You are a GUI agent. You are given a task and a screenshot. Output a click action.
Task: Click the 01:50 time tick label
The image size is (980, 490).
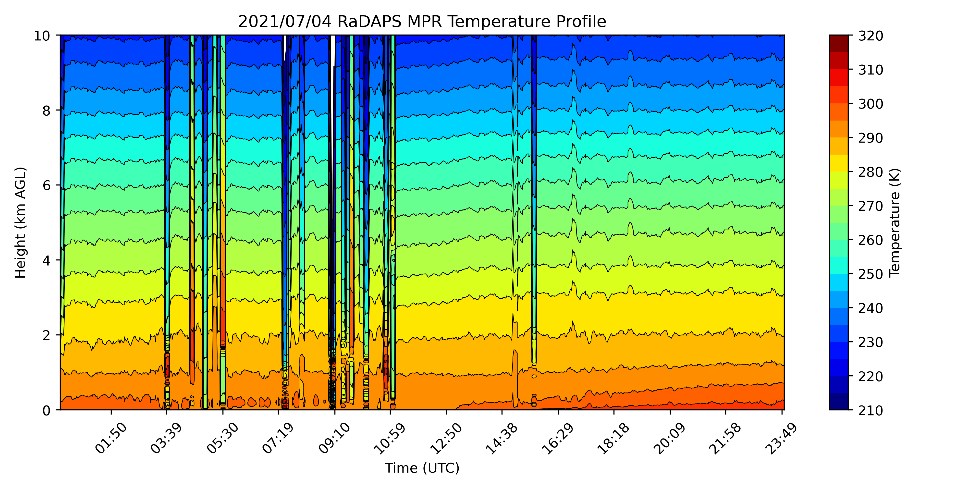tap(111, 438)
